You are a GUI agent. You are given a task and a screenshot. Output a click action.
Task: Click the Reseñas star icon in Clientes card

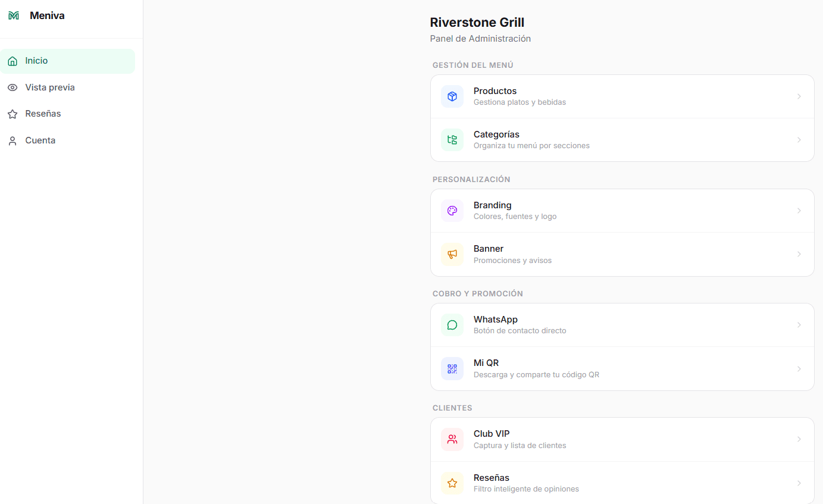[x=452, y=483]
